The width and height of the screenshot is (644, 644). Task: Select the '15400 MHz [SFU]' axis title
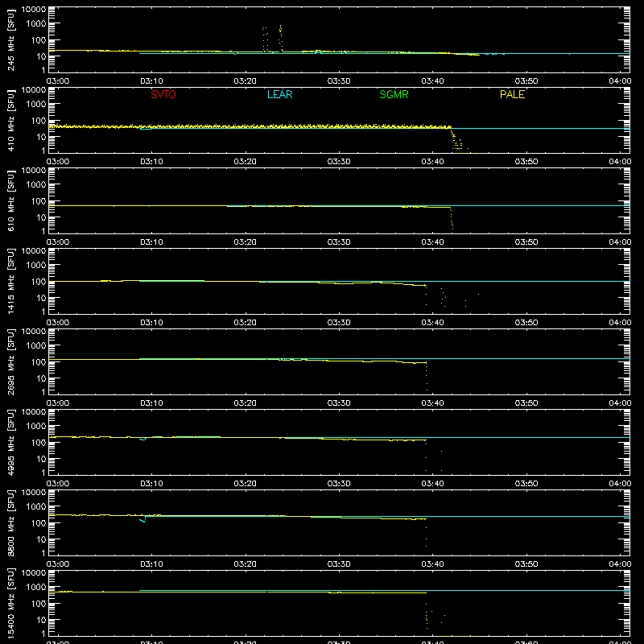click(x=10, y=603)
